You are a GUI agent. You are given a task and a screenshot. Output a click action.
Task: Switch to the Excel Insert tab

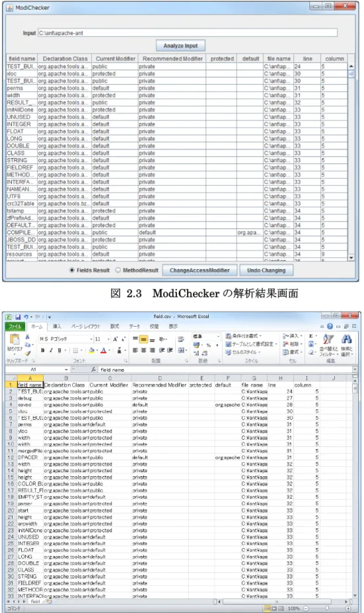57,327
